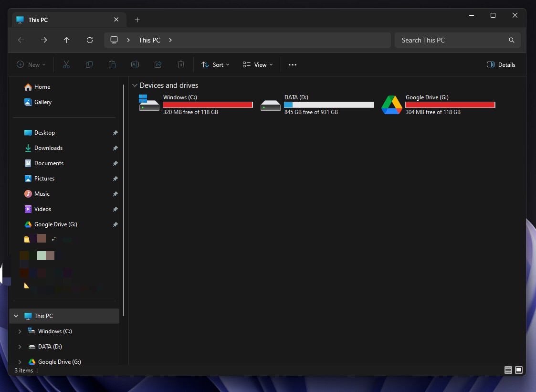Click the search magnifier icon
This screenshot has height=392, width=536.
(511, 40)
